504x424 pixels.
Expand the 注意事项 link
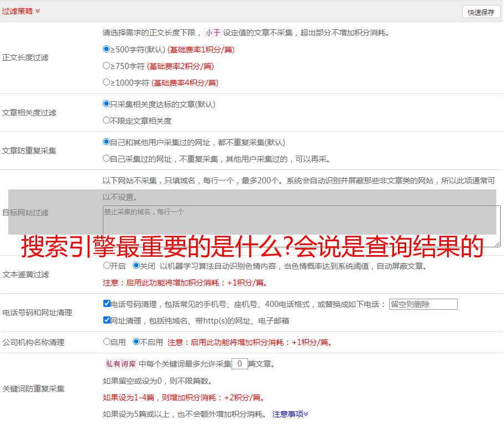pyautogui.click(x=290, y=414)
